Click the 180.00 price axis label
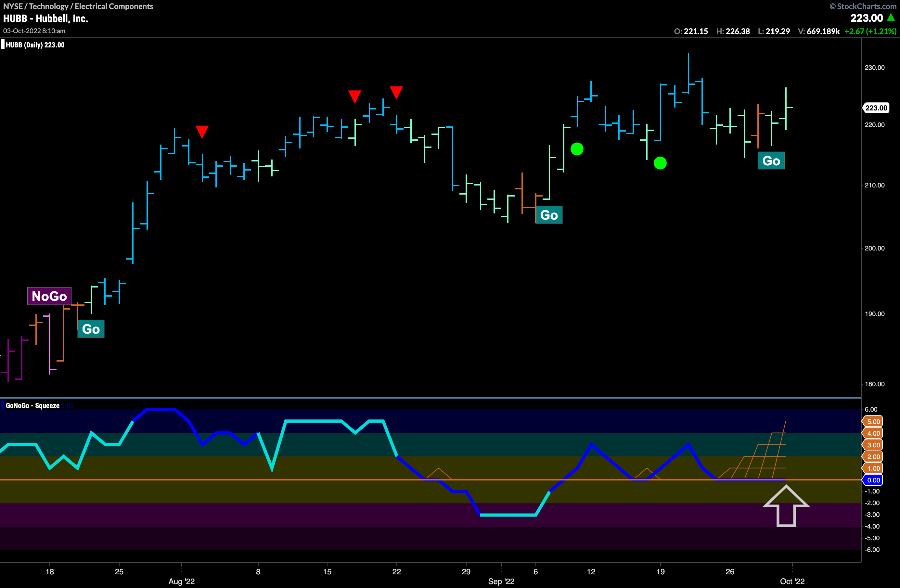Screen dimensions: 900x588 pos(875,384)
